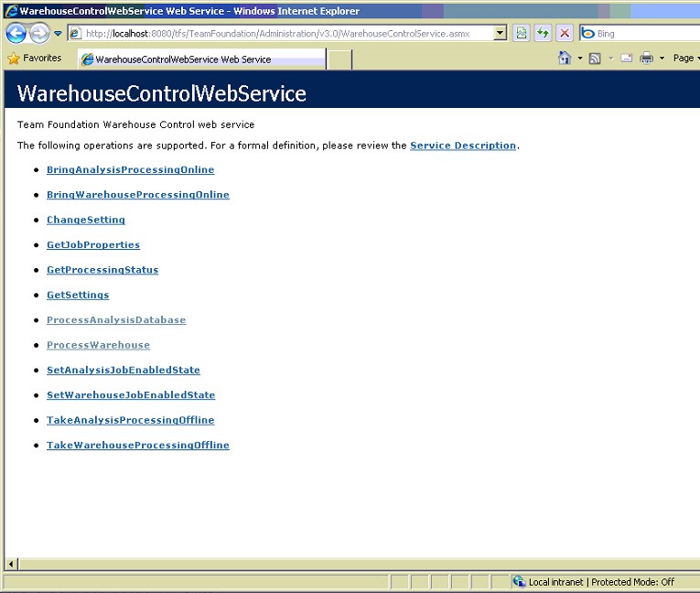The image size is (700, 593).
Task: Open the recent pages dropdown arrow
Action: coord(58,34)
